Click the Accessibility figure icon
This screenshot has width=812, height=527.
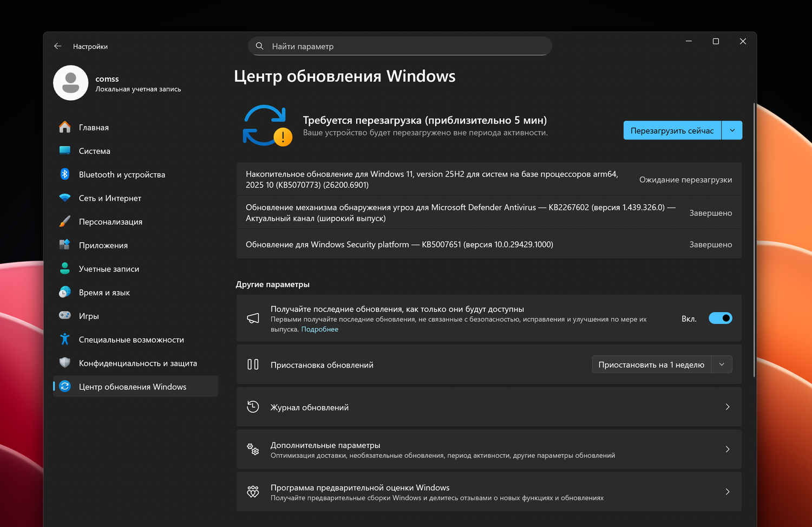click(x=65, y=340)
